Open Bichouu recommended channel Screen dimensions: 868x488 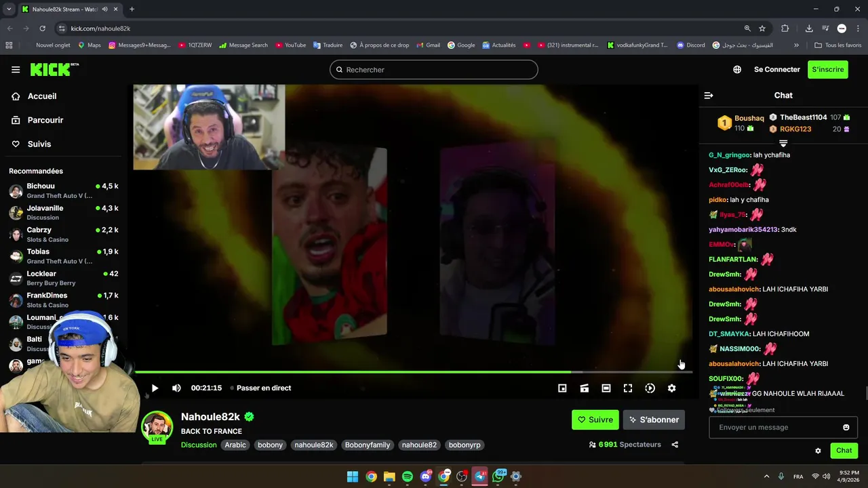(x=64, y=190)
